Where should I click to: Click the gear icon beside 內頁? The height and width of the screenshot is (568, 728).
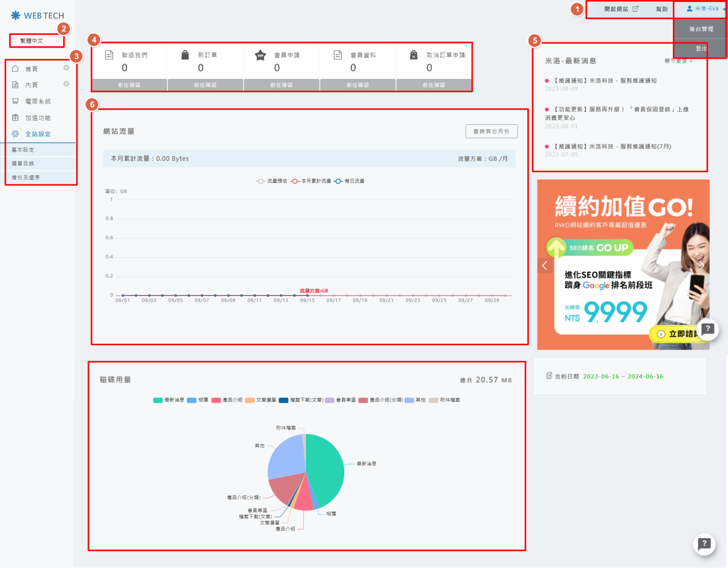[66, 84]
